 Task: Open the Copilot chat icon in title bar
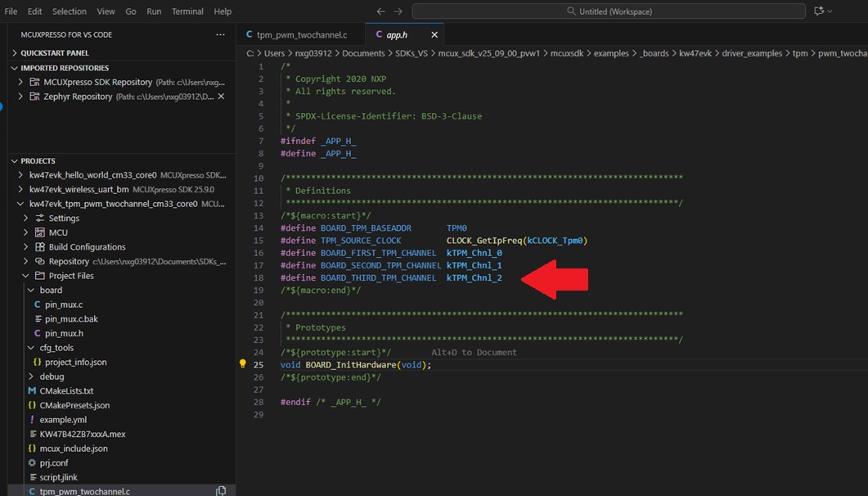click(x=819, y=11)
